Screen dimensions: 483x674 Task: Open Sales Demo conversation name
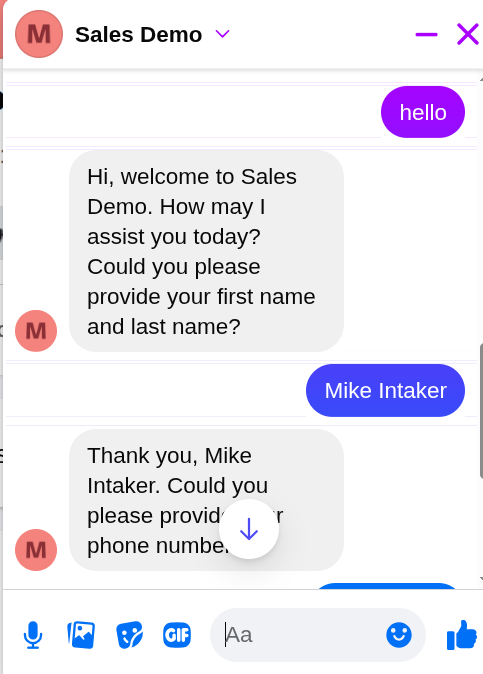pos(138,34)
